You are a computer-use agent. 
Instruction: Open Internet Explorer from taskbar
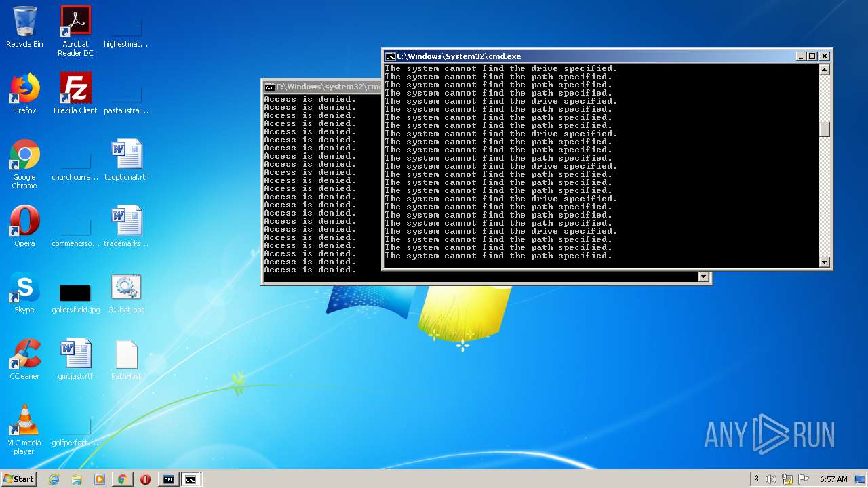[54, 479]
